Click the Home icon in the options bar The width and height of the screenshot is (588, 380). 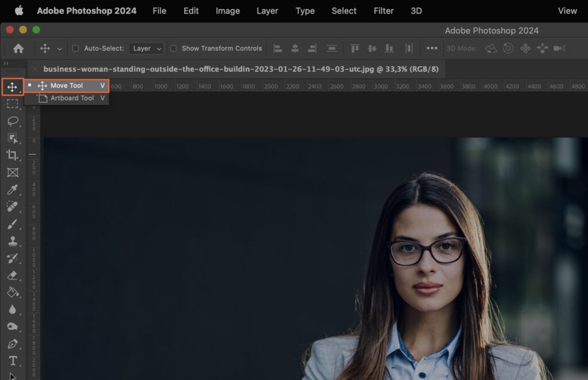tap(18, 48)
